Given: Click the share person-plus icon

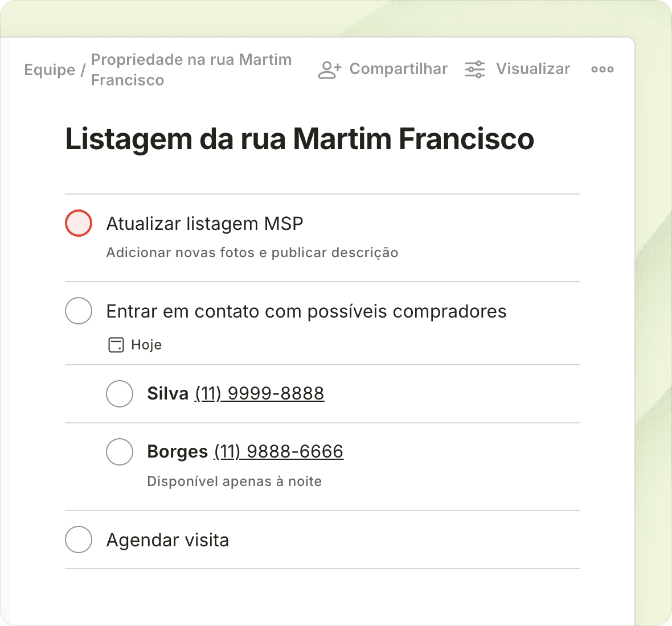Looking at the screenshot, I should [x=329, y=69].
